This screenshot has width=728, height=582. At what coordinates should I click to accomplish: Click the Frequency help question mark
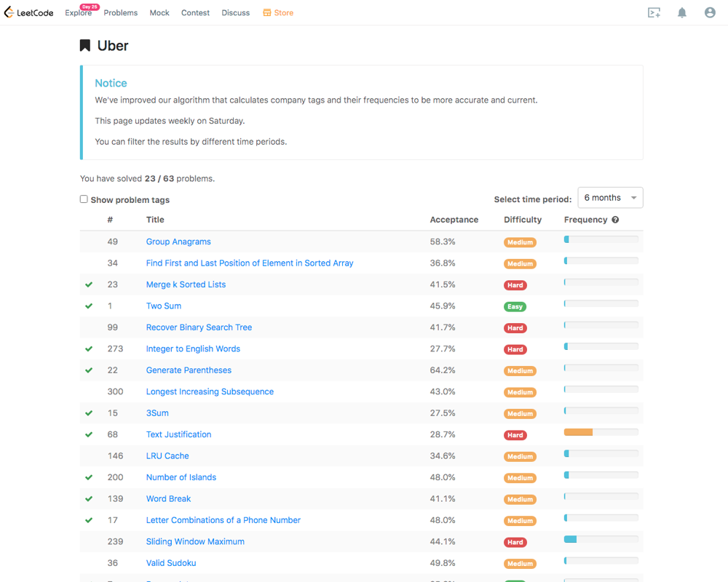615,220
